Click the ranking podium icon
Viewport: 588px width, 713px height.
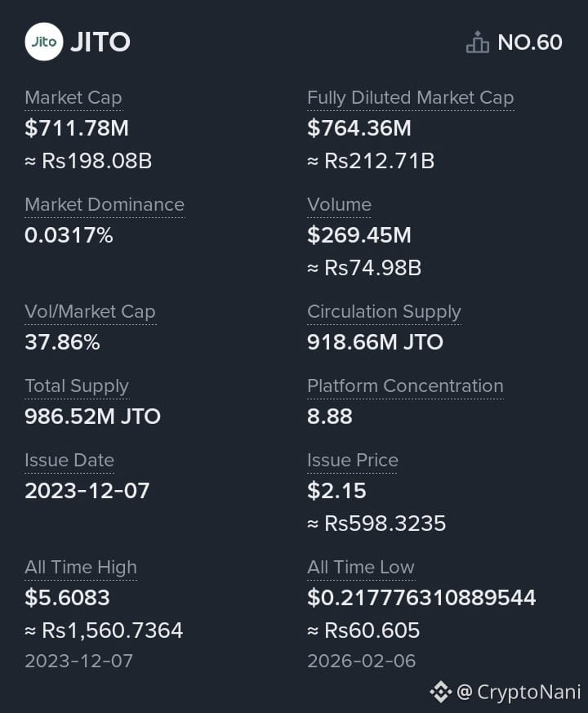click(x=478, y=42)
